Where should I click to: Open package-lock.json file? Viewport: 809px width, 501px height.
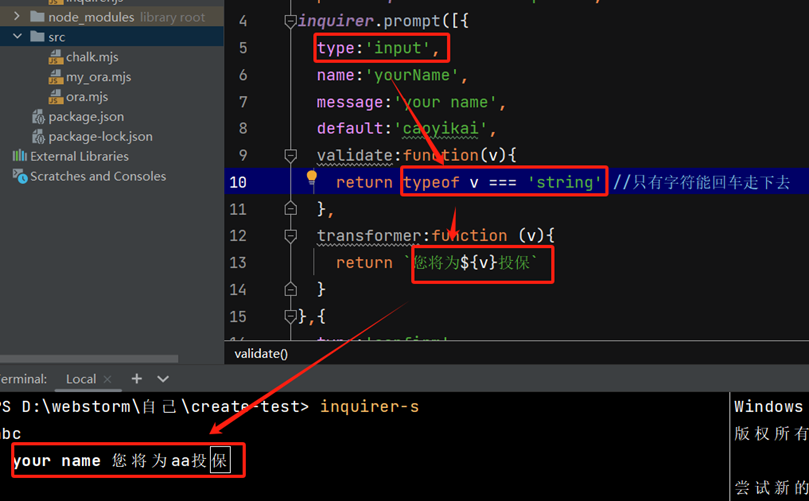pyautogui.click(x=101, y=137)
